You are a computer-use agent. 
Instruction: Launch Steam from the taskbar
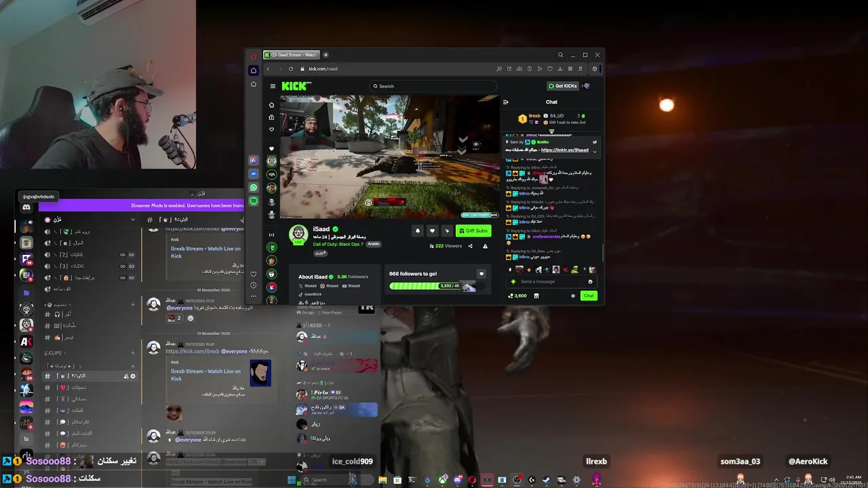(547, 480)
